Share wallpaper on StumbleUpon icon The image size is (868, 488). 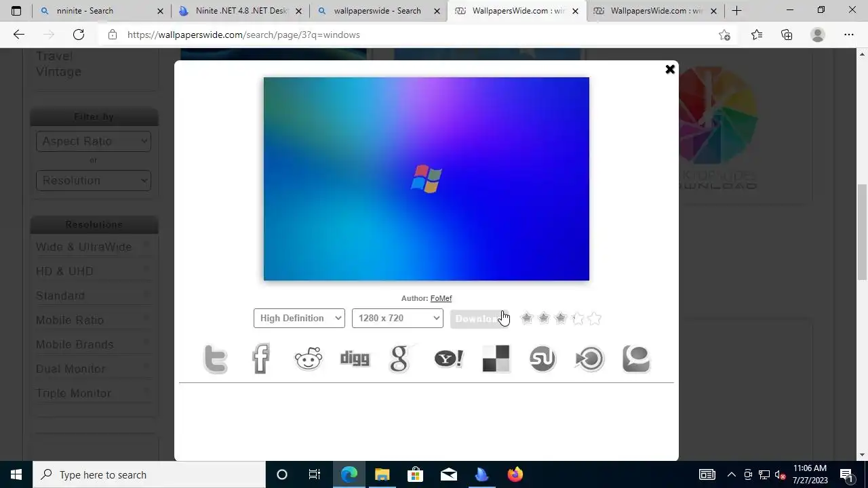point(542,359)
